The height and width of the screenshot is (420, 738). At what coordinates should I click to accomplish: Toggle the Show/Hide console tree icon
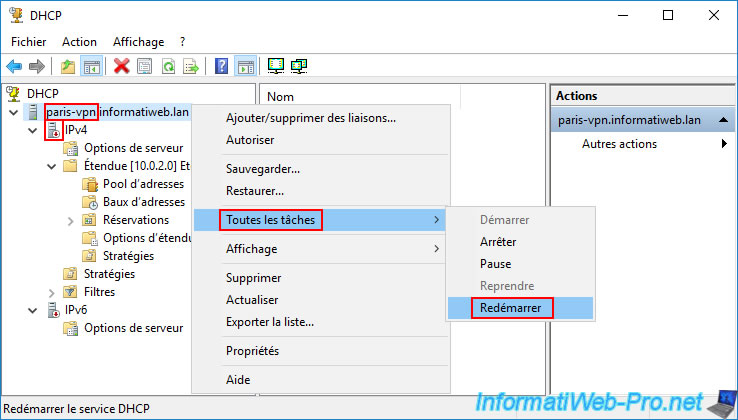pyautogui.click(x=90, y=66)
